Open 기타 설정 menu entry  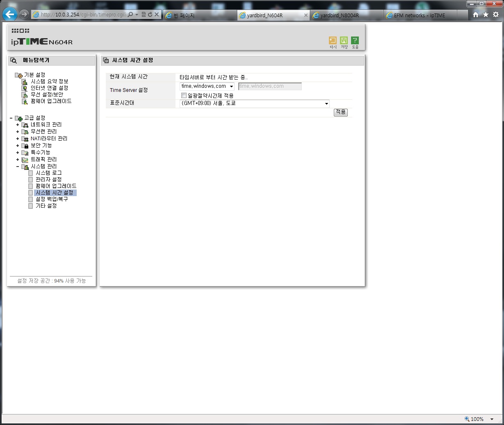[x=46, y=206]
